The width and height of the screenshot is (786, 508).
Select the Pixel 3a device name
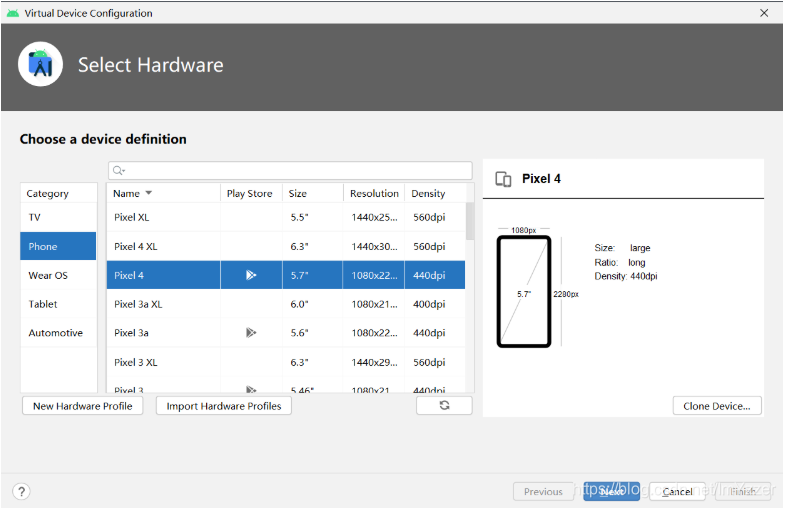coord(131,333)
